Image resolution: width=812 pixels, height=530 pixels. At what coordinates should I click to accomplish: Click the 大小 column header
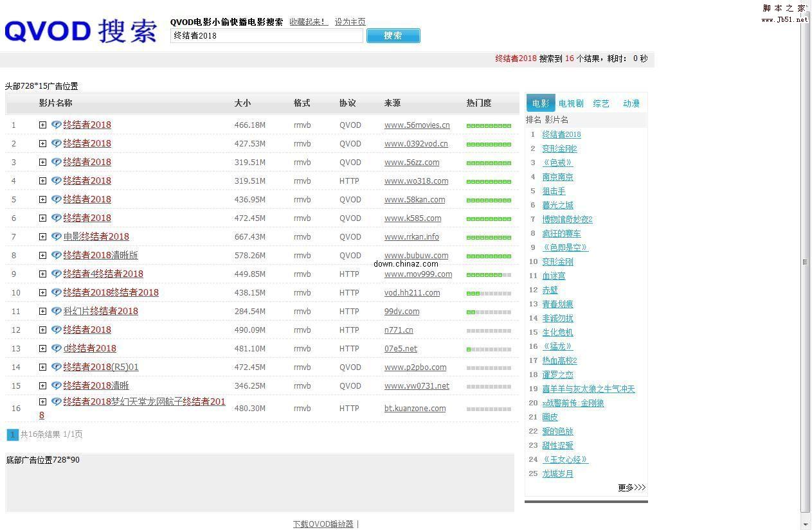pos(242,103)
